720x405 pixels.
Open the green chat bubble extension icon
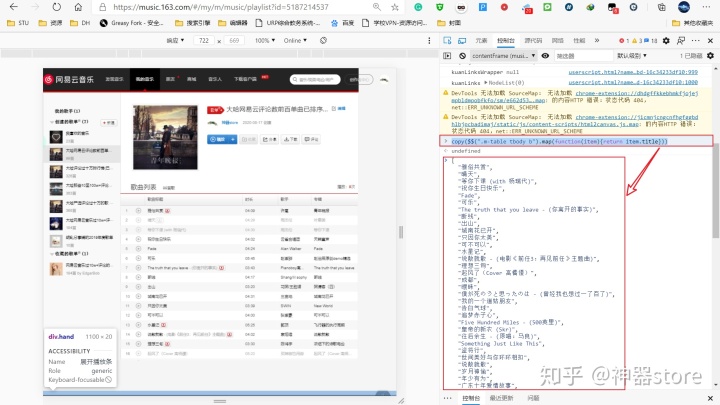(x=547, y=7)
